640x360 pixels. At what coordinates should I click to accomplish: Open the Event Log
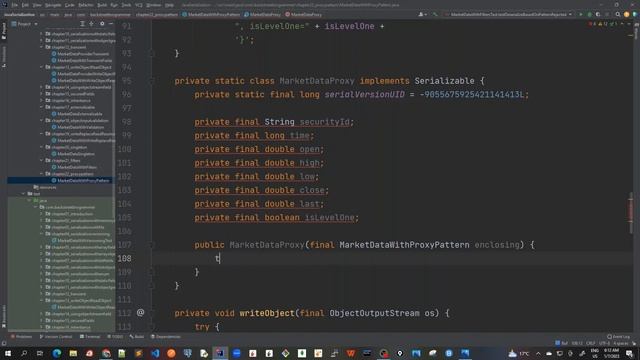pyautogui.click(x=618, y=337)
